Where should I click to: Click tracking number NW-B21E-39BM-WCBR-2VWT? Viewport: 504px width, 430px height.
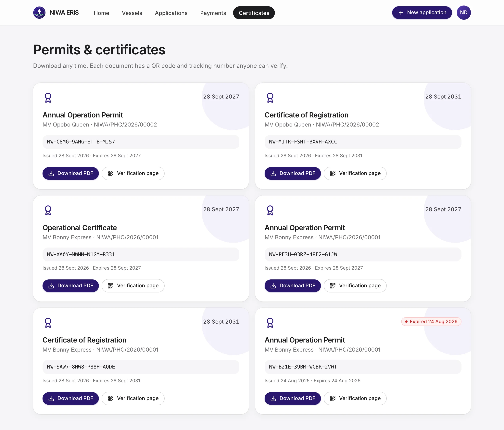point(363,367)
